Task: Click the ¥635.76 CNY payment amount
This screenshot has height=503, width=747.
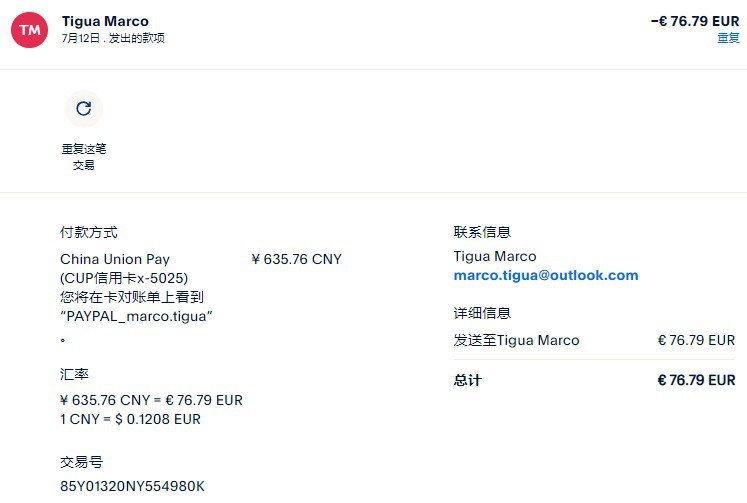Action: [x=296, y=259]
